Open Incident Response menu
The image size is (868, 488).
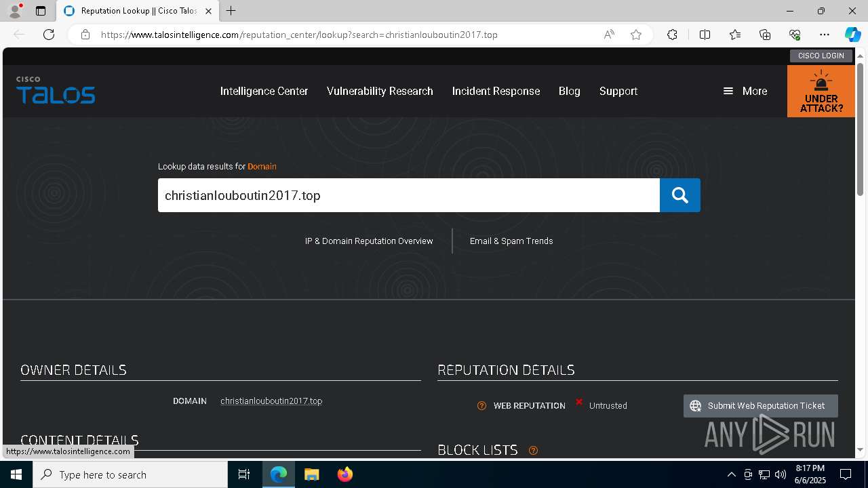coord(496,91)
